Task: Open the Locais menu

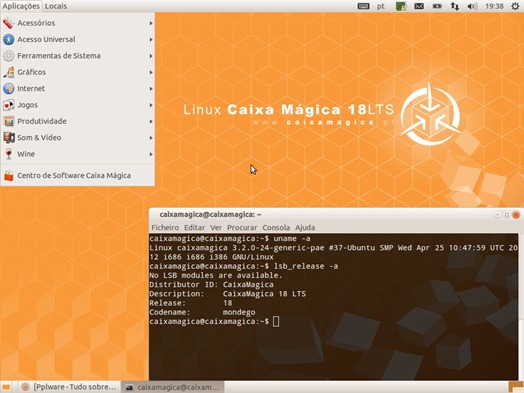Action: (x=56, y=6)
